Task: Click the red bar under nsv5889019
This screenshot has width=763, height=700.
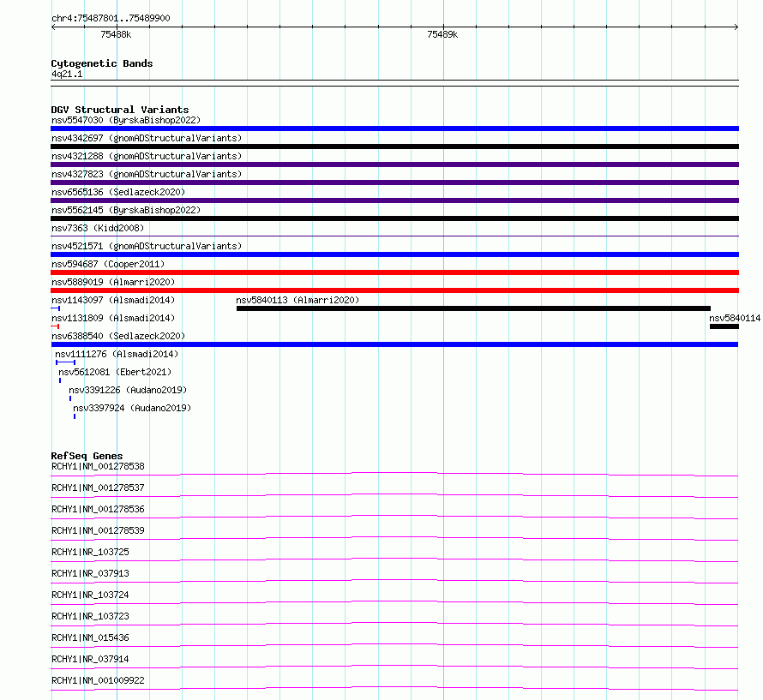Action: coord(394,290)
